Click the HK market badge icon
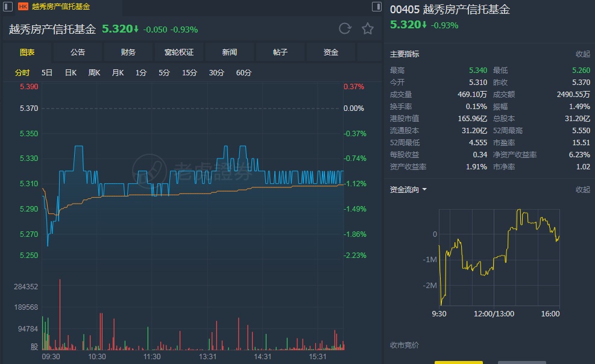The width and height of the screenshot is (595, 364). click(23, 7)
